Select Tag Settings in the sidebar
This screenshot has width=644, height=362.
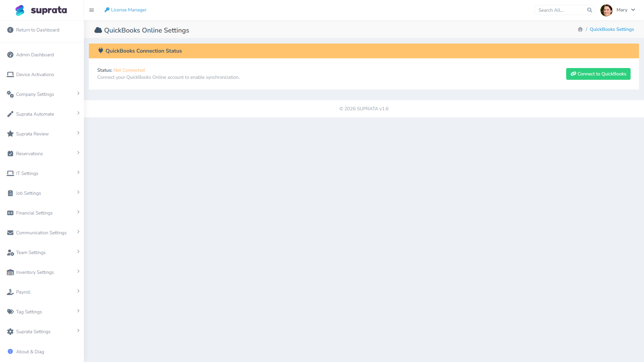(42, 312)
